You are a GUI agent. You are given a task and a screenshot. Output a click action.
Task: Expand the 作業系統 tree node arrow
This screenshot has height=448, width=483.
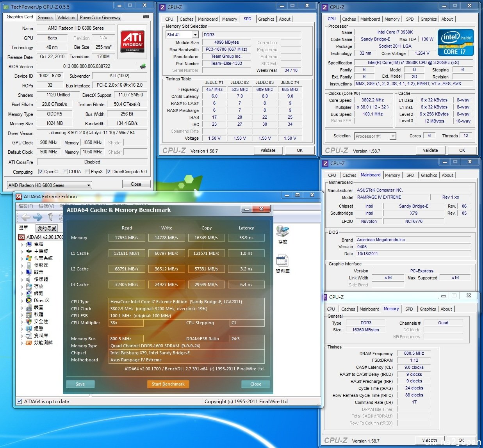(22, 259)
